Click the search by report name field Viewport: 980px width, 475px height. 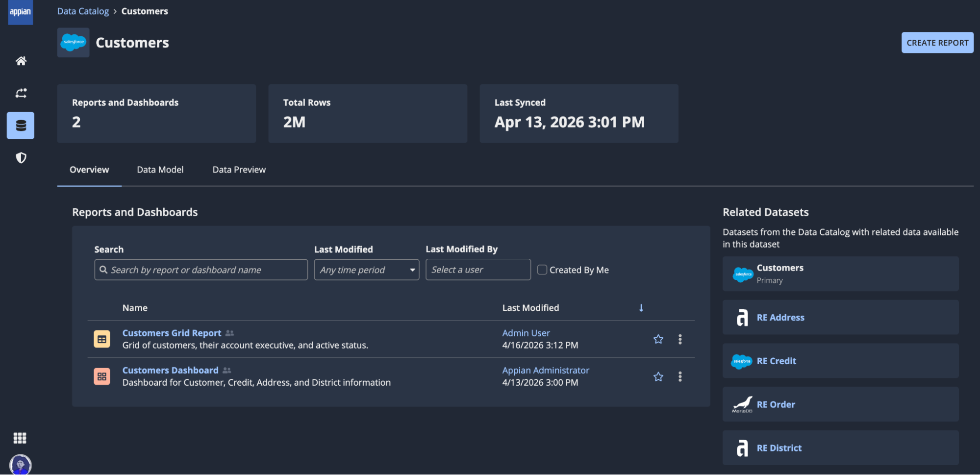coord(201,270)
